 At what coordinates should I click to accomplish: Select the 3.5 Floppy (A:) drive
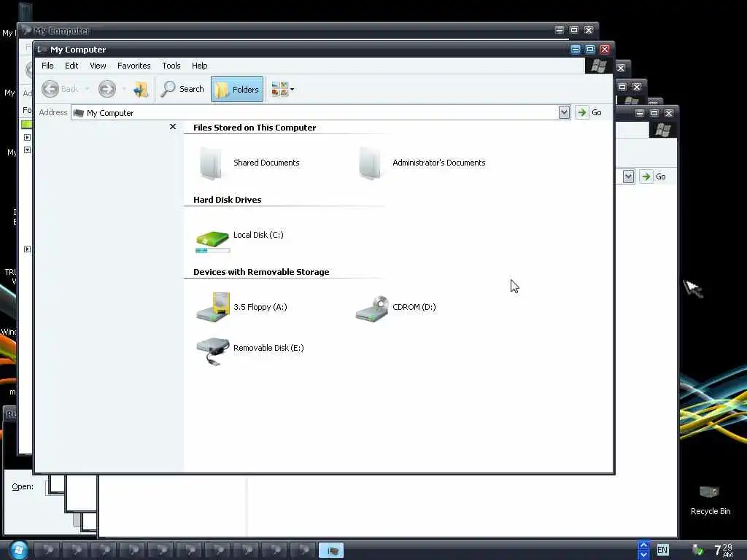point(242,307)
